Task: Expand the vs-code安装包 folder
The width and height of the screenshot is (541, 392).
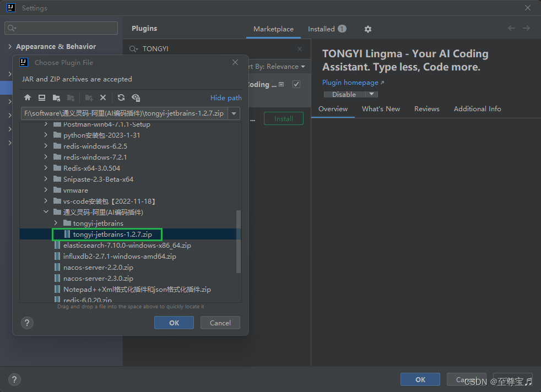Action: [46, 201]
